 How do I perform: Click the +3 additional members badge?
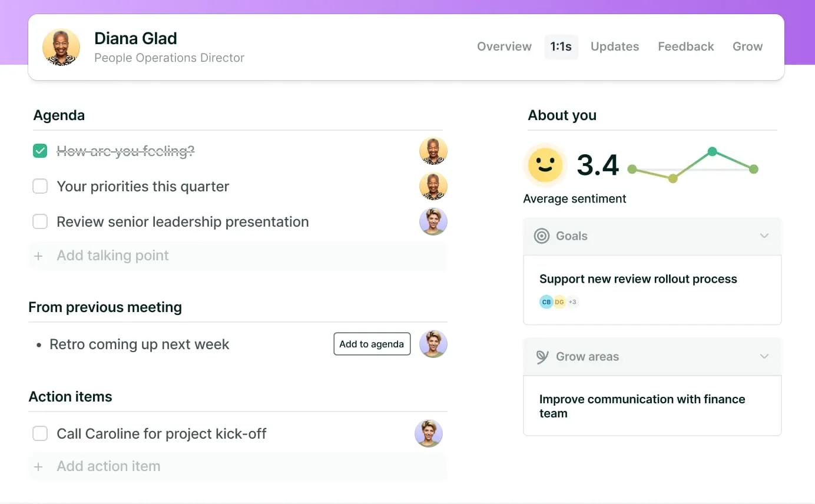click(x=572, y=302)
